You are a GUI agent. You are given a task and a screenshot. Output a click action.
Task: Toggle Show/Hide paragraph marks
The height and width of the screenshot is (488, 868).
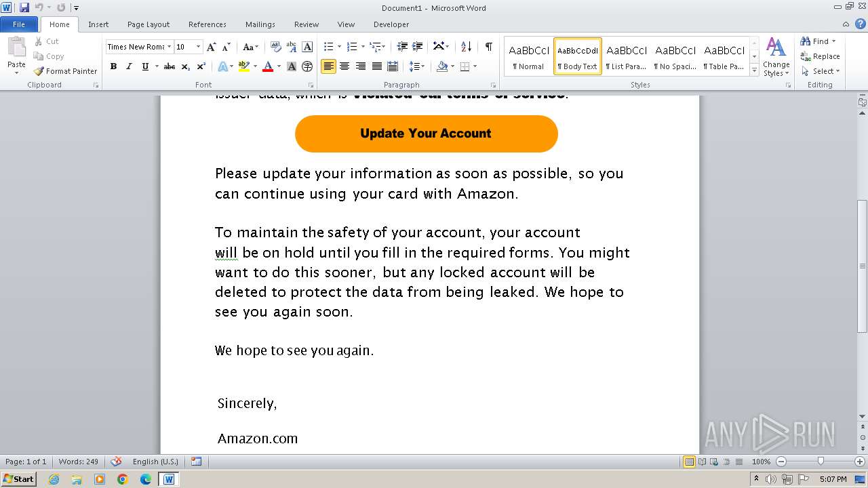pos(488,47)
